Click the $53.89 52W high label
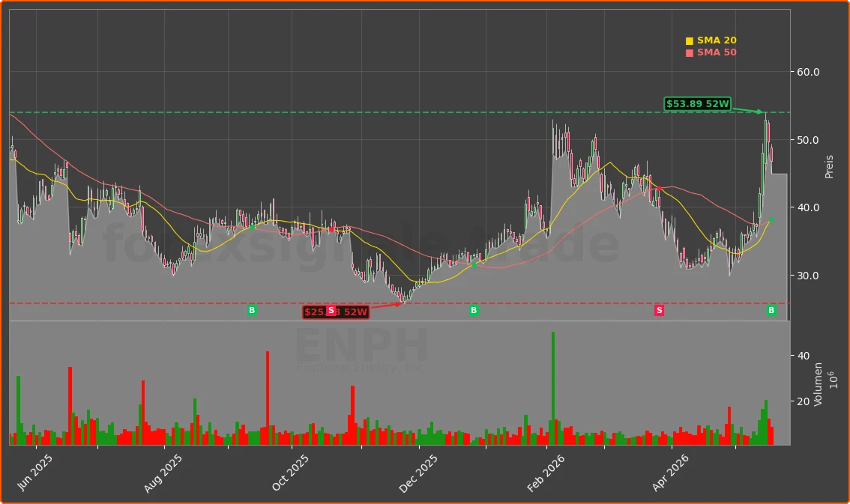Image resolution: width=850 pixels, height=504 pixels. 698,104
